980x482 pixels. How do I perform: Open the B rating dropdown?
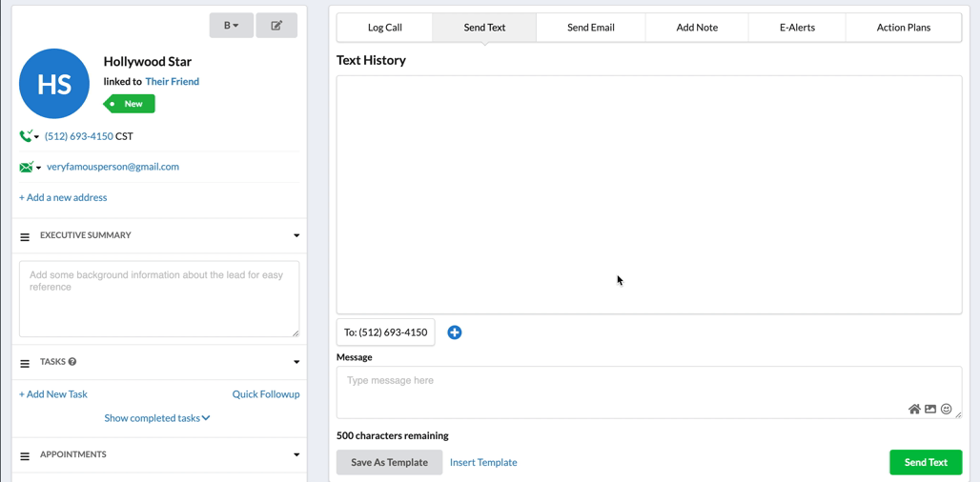tap(231, 26)
